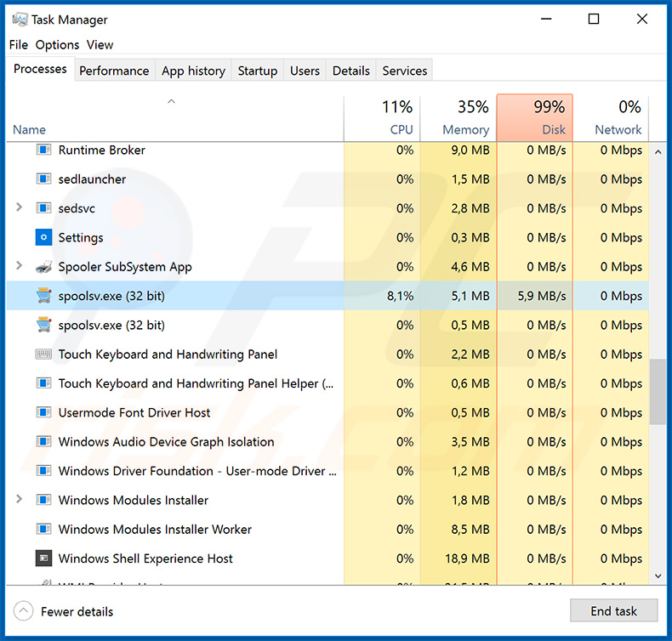Screen dimensions: 672x641
Task: Click the vertical scrollbar thumb
Action: click(658, 392)
